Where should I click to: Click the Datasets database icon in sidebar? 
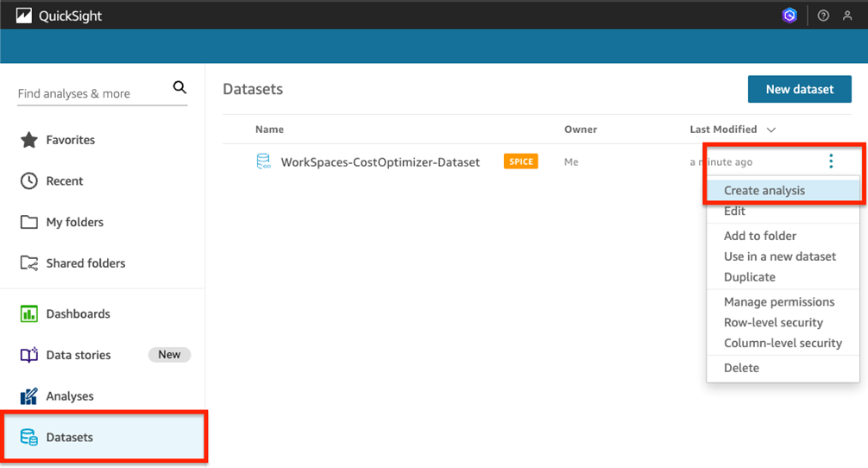tap(28, 437)
